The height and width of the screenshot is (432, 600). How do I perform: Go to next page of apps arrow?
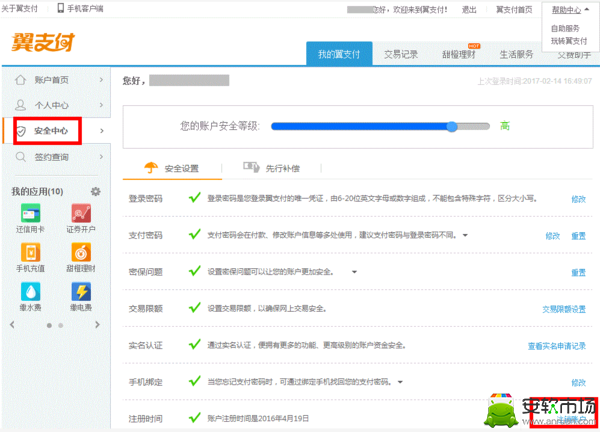tap(99, 324)
